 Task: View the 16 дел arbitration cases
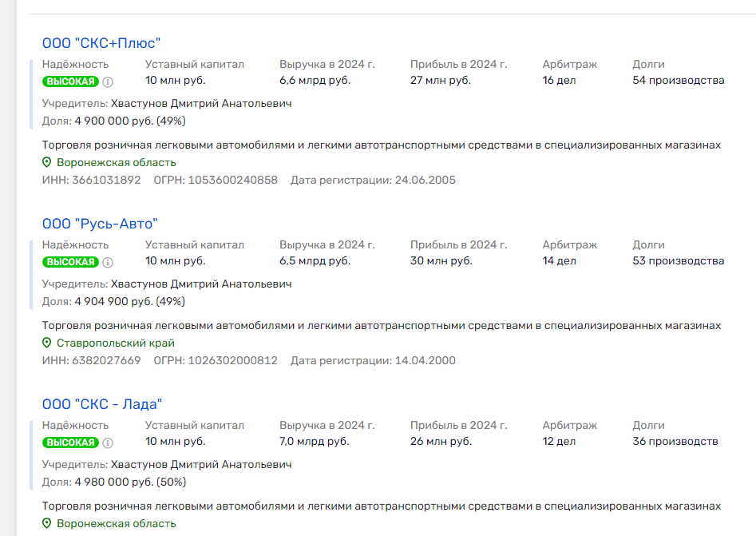click(x=559, y=81)
